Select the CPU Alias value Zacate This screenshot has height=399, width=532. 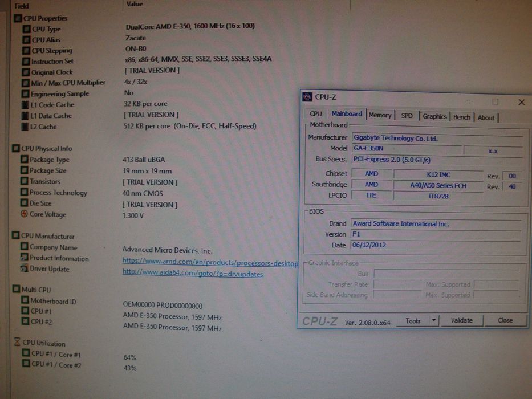tap(135, 38)
